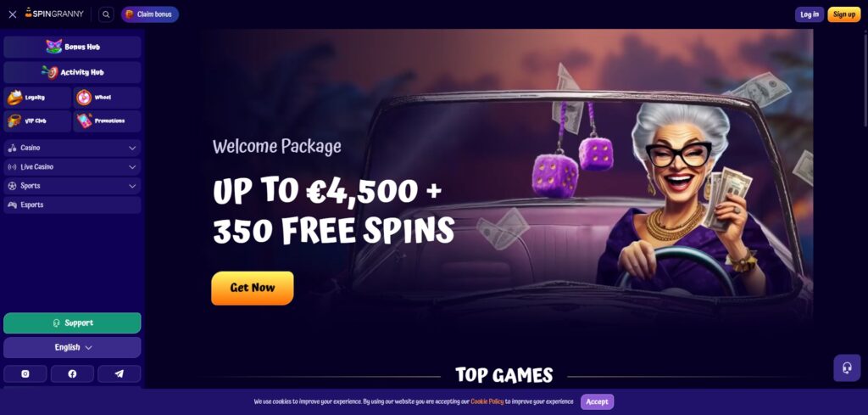
Task: Open the English language dropdown
Action: (x=72, y=347)
